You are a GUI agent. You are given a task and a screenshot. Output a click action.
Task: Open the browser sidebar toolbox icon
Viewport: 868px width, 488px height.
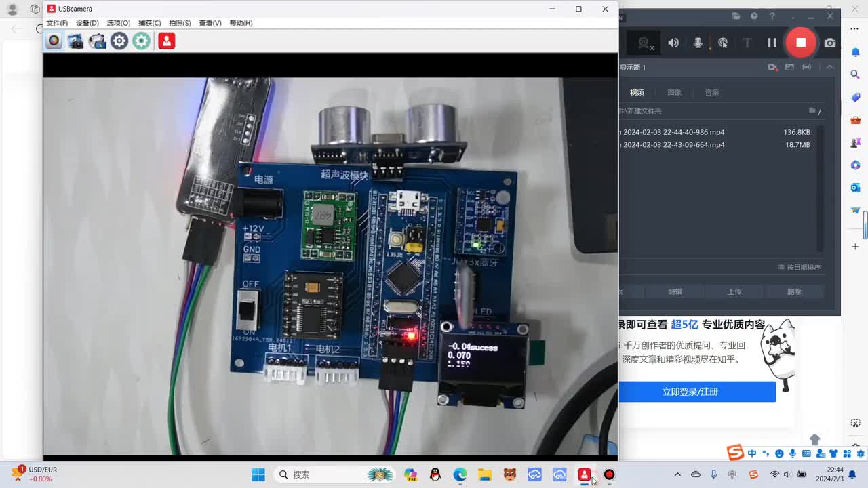[856, 120]
